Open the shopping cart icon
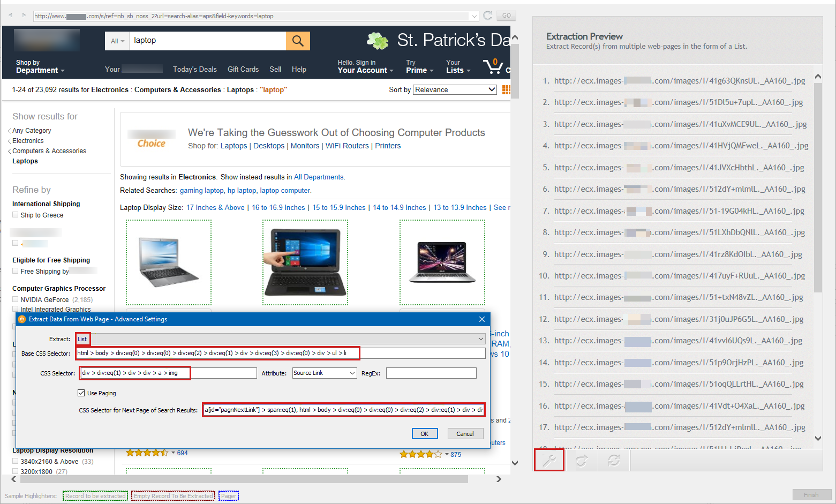Viewport: 836px width, 504px height. coord(493,66)
